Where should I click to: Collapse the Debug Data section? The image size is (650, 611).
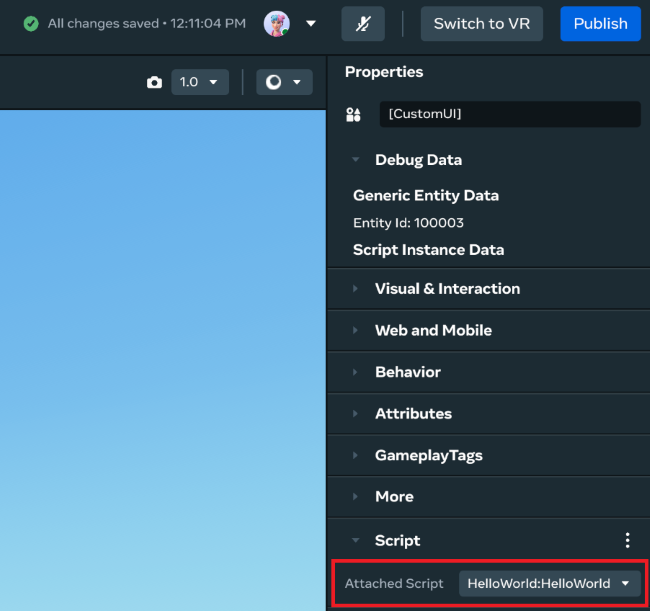click(x=356, y=160)
